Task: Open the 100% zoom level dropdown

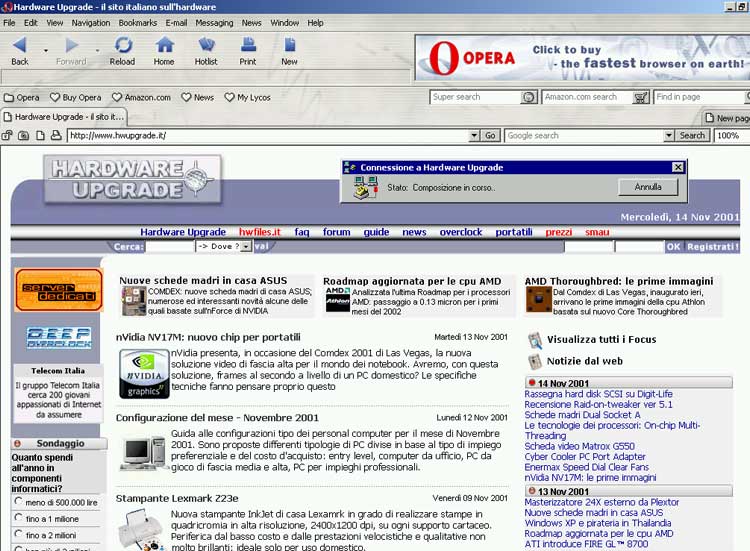Action: [x=730, y=135]
